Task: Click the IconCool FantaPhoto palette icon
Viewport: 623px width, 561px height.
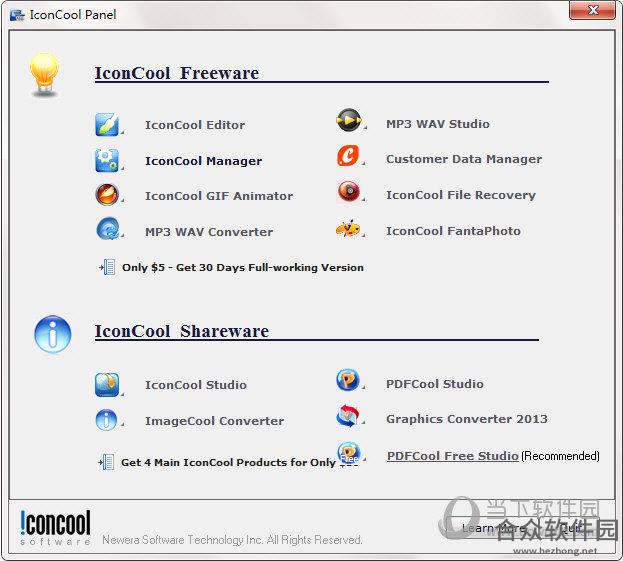Action: (x=348, y=228)
